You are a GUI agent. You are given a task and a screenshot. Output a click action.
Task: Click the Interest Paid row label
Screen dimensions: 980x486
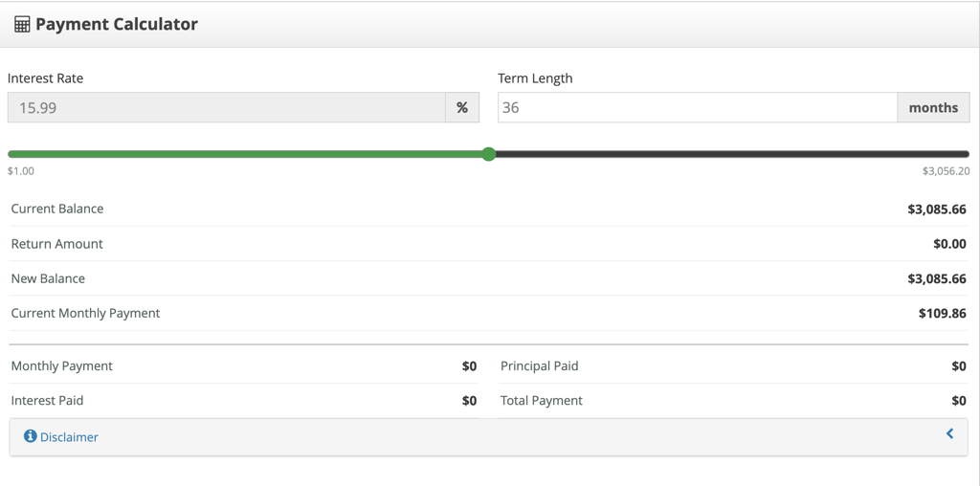pos(47,401)
